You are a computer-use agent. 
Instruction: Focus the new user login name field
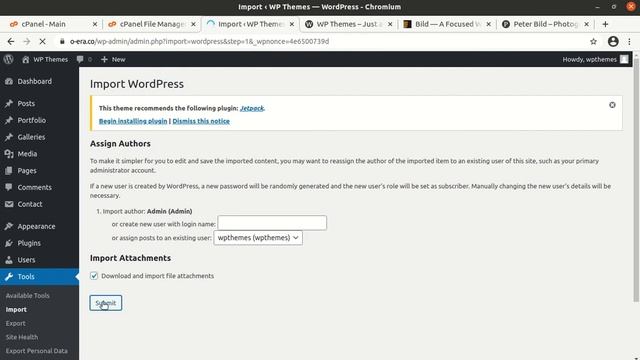[272, 223]
